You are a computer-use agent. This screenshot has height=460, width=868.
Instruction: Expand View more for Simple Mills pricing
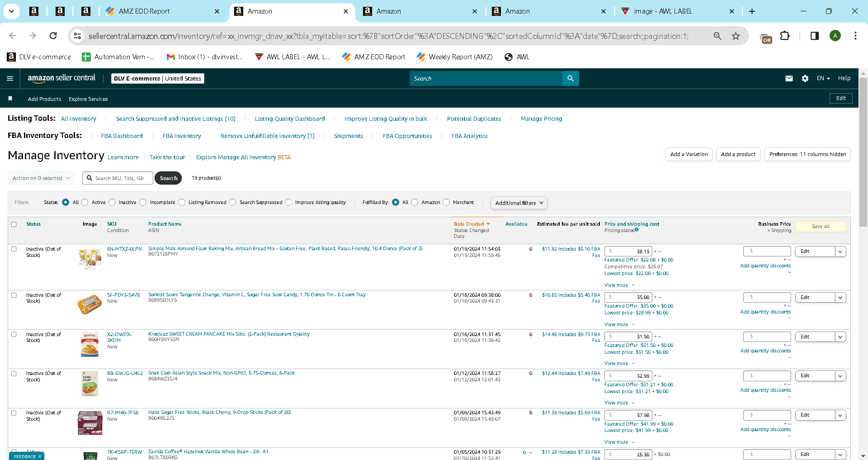(619, 285)
